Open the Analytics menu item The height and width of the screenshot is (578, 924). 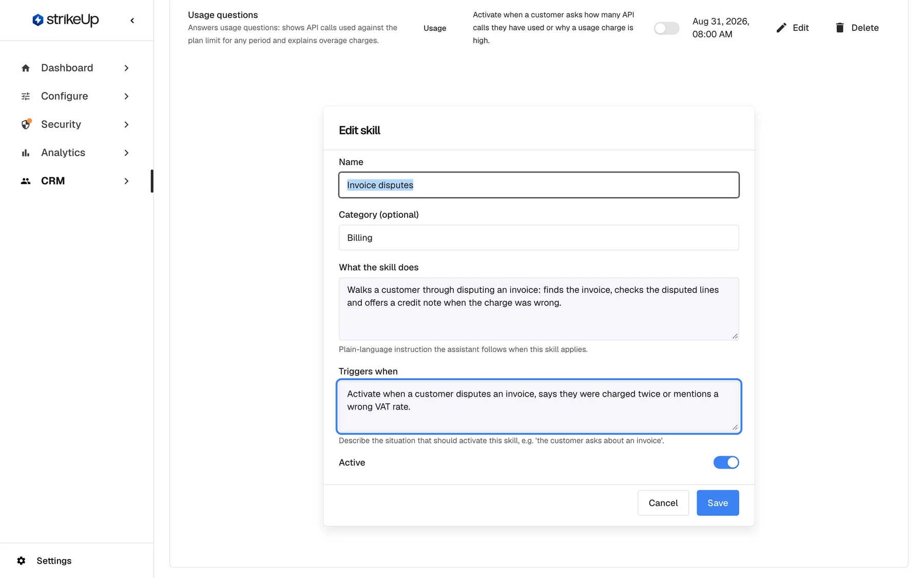(x=75, y=153)
